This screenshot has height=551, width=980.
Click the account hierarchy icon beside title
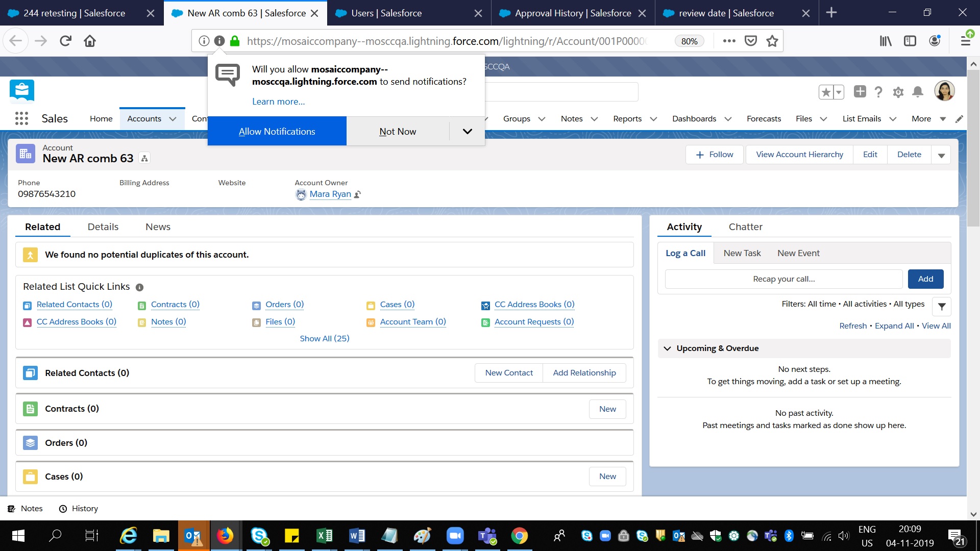(144, 159)
